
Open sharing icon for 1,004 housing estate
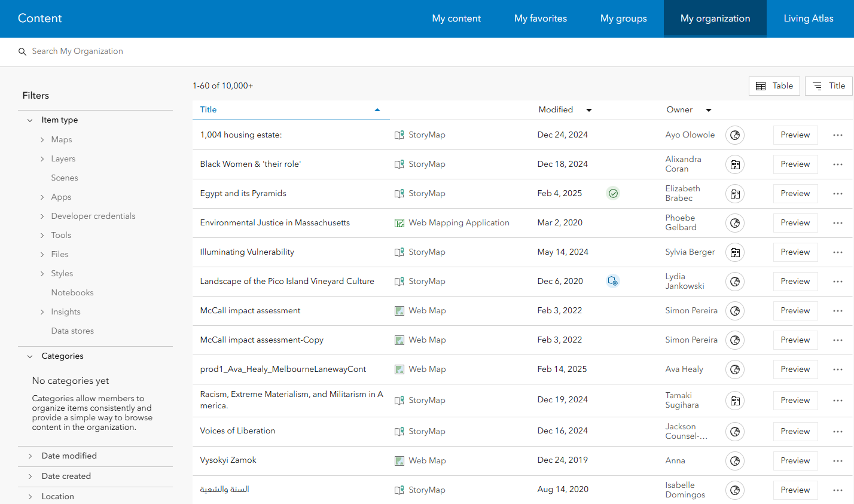[735, 135]
